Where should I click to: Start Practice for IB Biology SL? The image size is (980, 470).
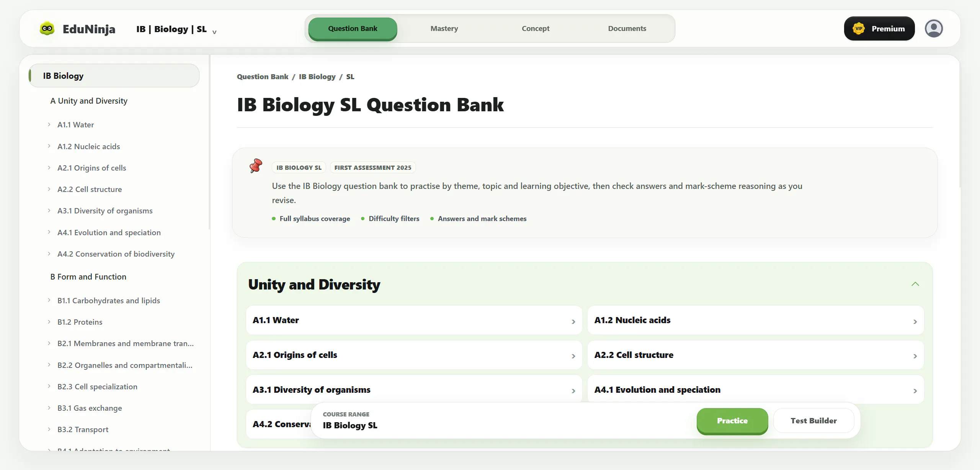click(x=732, y=421)
